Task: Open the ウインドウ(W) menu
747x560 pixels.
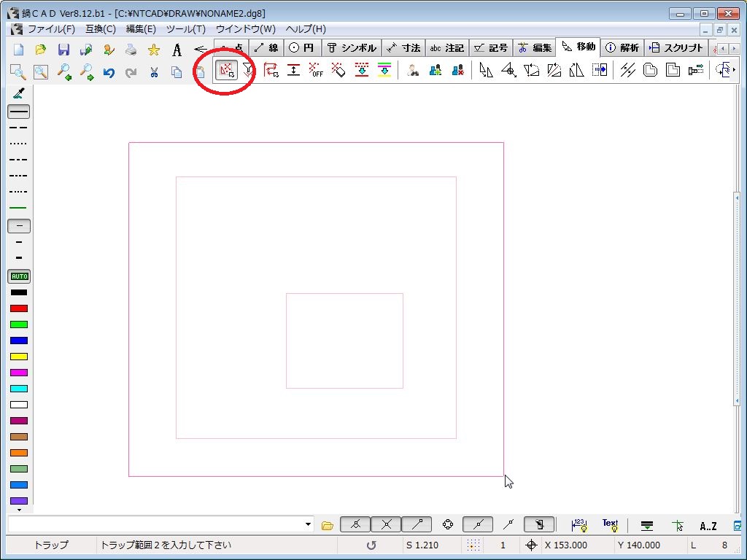Action: pos(245,29)
